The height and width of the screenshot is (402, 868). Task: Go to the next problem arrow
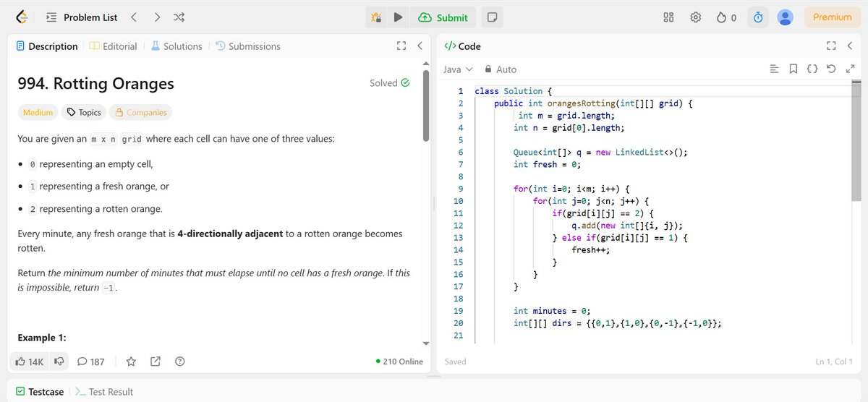tap(157, 17)
